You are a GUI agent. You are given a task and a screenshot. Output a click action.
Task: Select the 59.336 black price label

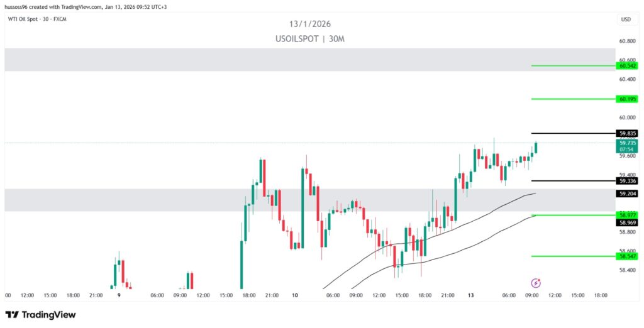[628, 181]
